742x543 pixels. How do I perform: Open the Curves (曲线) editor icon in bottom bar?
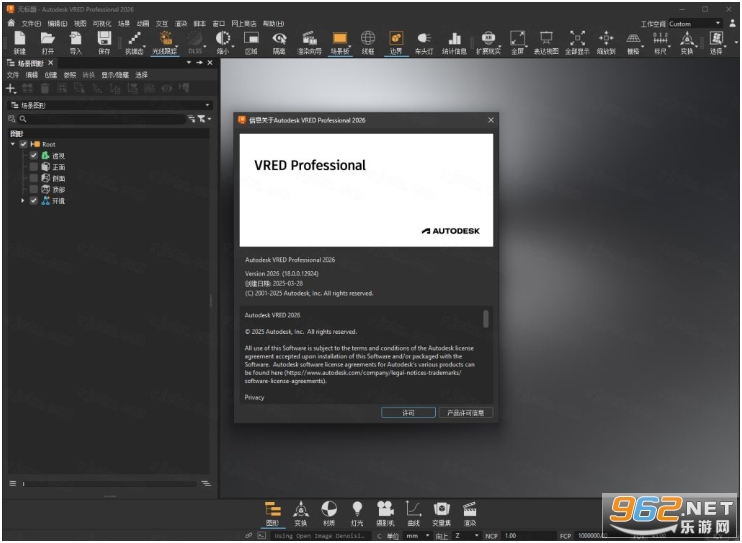pos(414,509)
